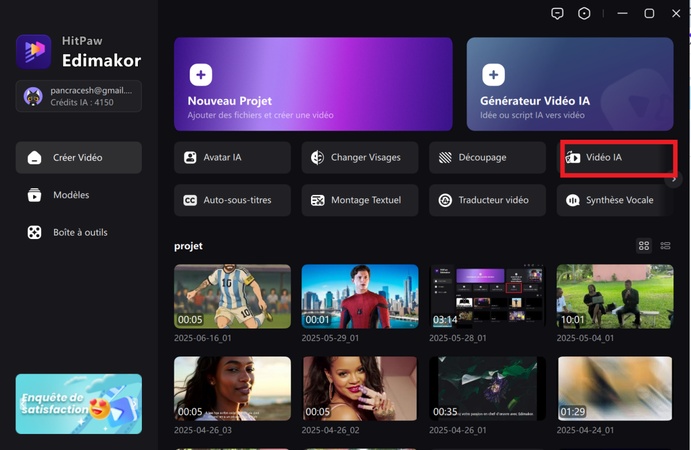
Task: Launch the Changer Visages feature
Action: pyautogui.click(x=359, y=158)
